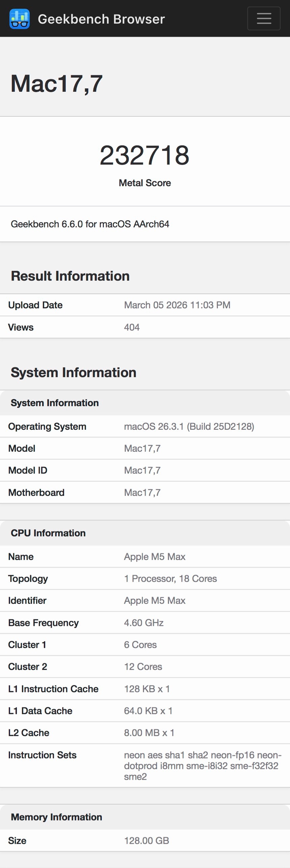Click the 404 views count
This screenshot has width=290, height=868.
[132, 327]
